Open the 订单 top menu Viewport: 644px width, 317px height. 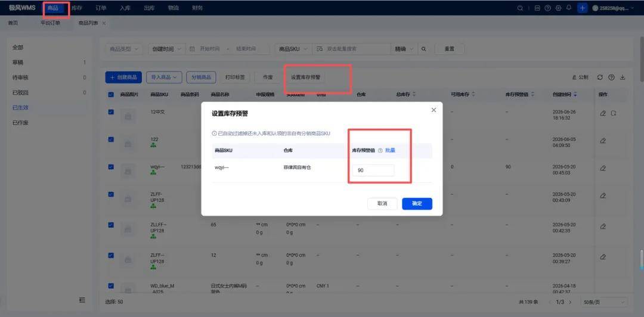(x=101, y=8)
